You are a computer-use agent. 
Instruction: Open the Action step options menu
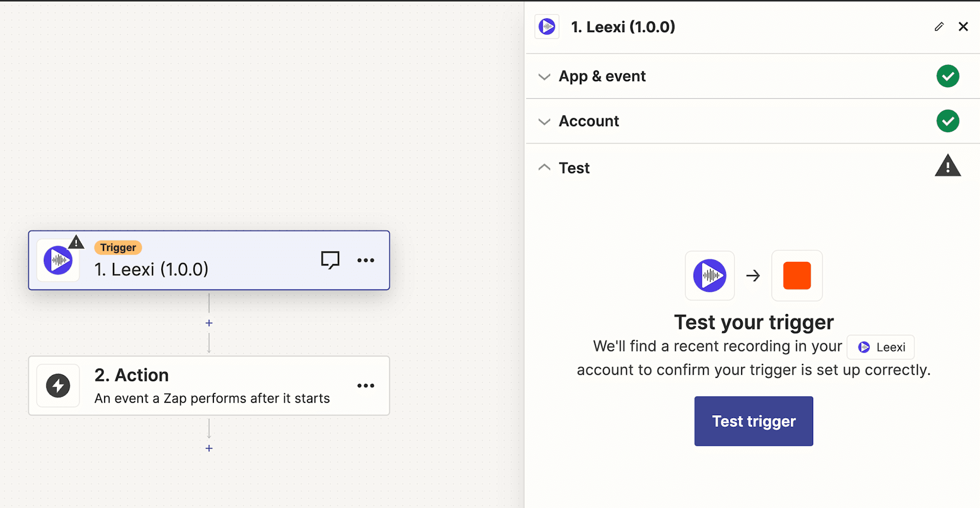pyautogui.click(x=365, y=386)
